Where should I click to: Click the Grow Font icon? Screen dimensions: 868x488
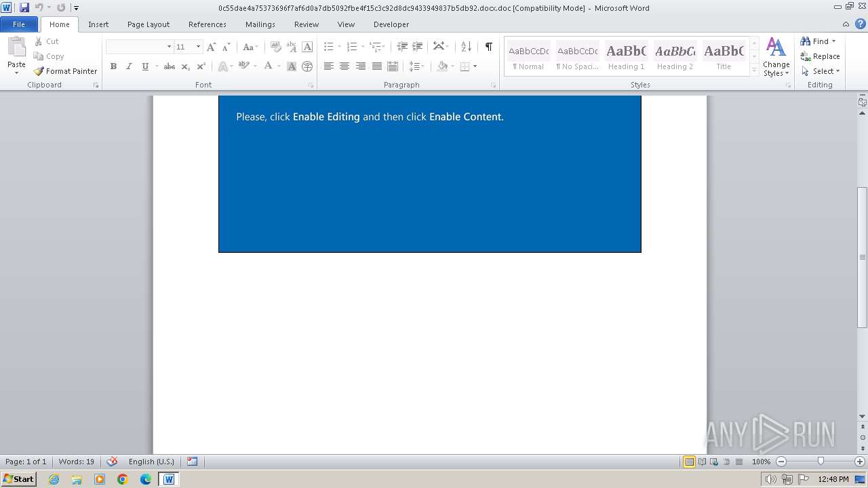tap(212, 47)
